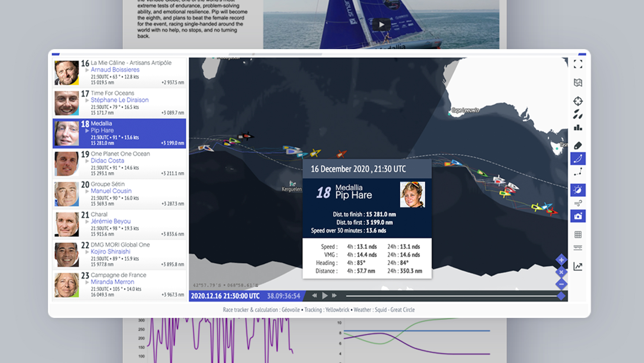Enter fullscreen map view

click(x=578, y=64)
